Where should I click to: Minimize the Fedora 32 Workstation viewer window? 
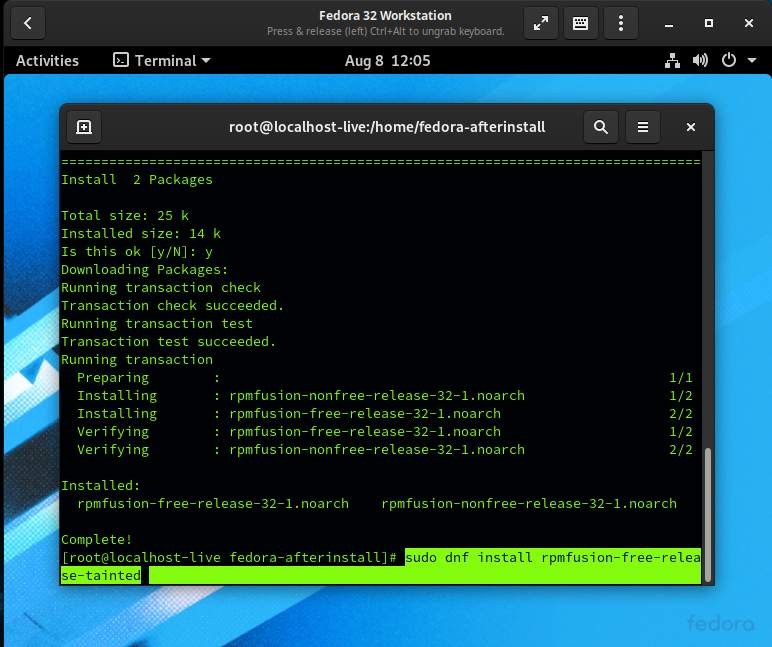point(669,23)
